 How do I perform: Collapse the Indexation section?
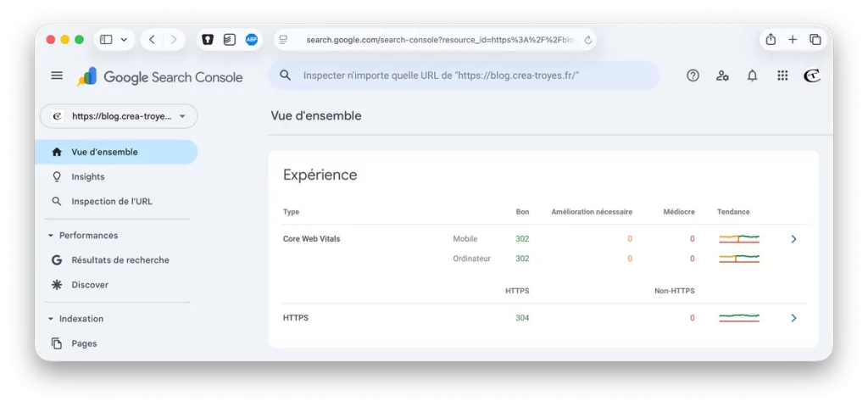[x=51, y=319]
